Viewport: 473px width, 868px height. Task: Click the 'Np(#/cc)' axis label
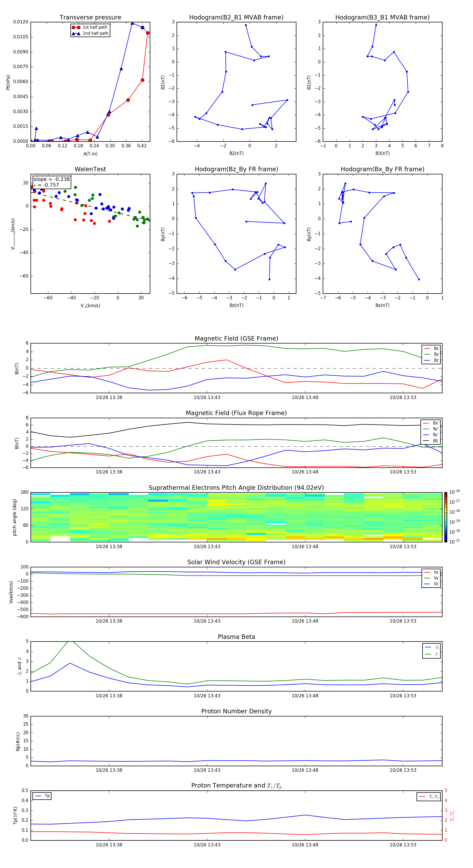coord(18,741)
